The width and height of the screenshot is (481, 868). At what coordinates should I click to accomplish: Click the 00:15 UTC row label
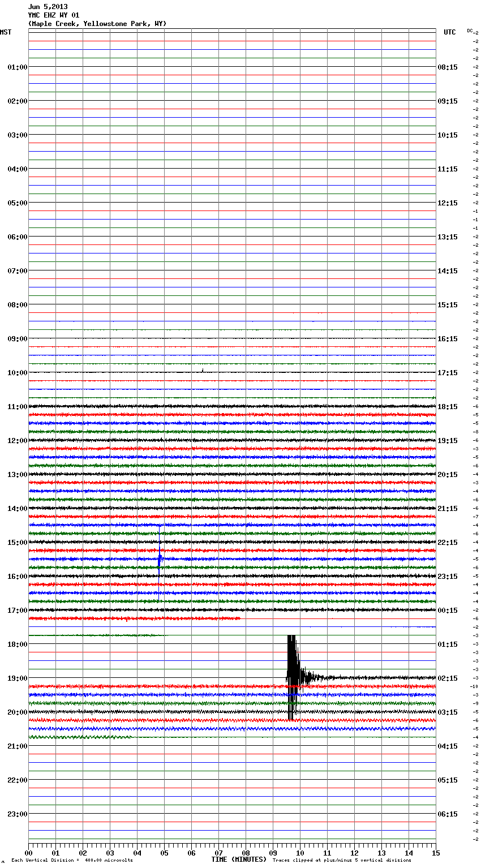tap(448, 610)
